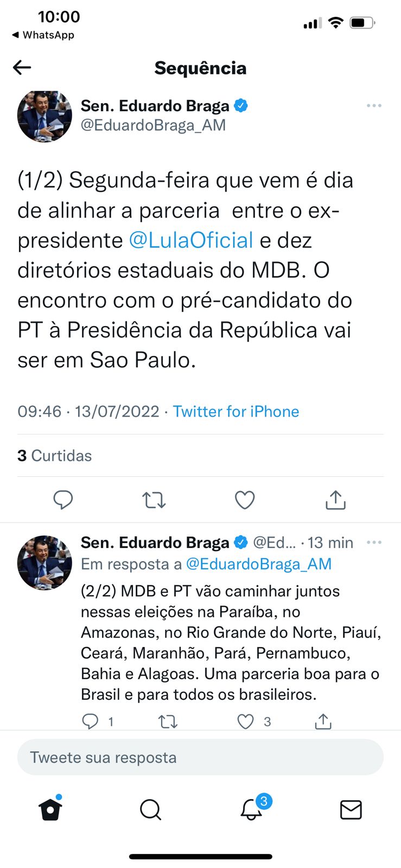Open Notifications with the bell icon
The width and height of the screenshot is (401, 868).
coord(251,809)
